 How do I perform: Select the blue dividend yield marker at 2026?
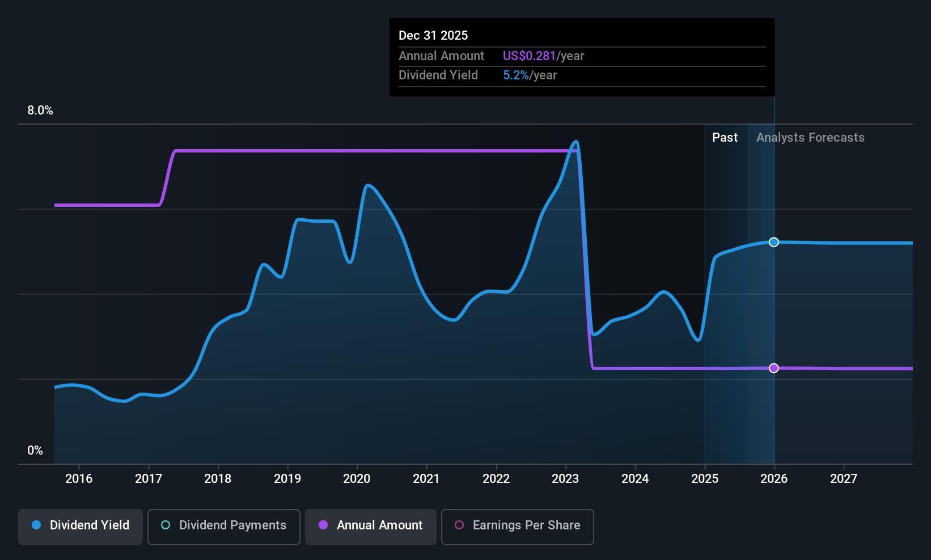774,242
